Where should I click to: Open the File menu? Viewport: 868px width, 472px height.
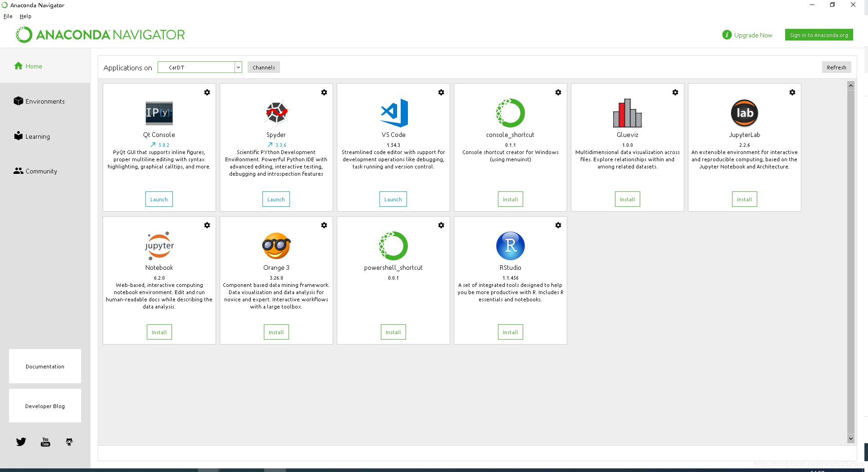[x=8, y=16]
